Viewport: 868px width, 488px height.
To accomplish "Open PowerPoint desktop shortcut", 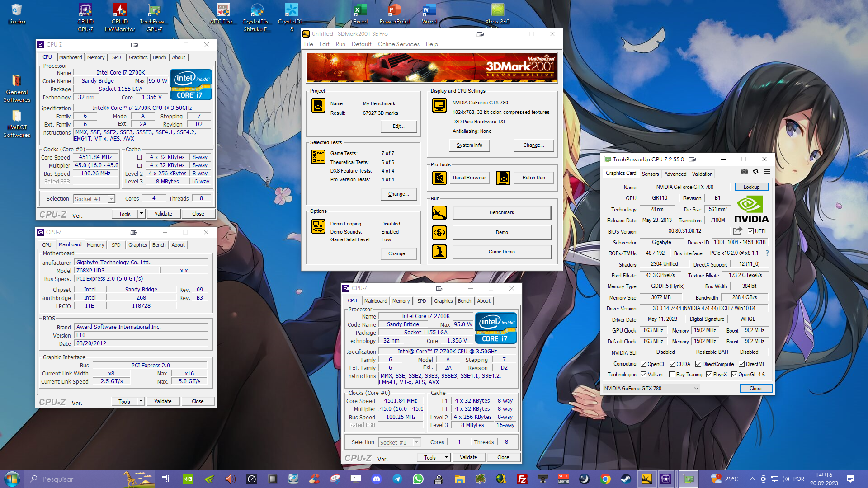I will [395, 14].
